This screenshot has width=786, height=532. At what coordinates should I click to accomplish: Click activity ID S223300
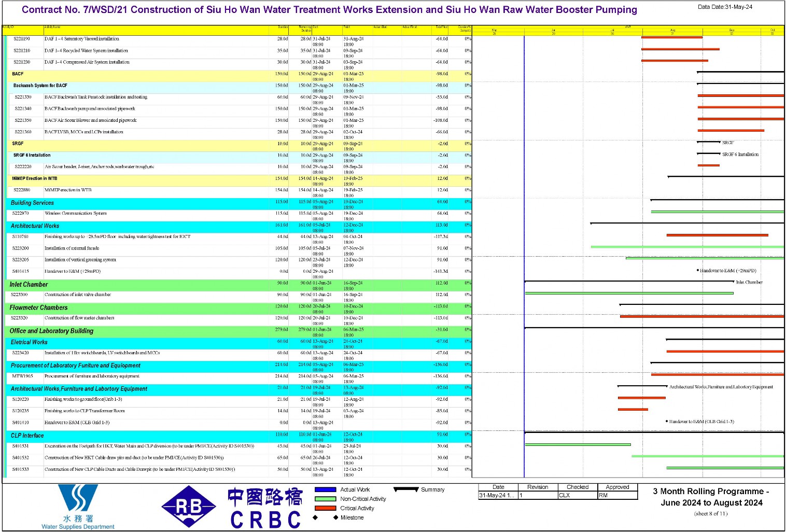(x=19, y=295)
